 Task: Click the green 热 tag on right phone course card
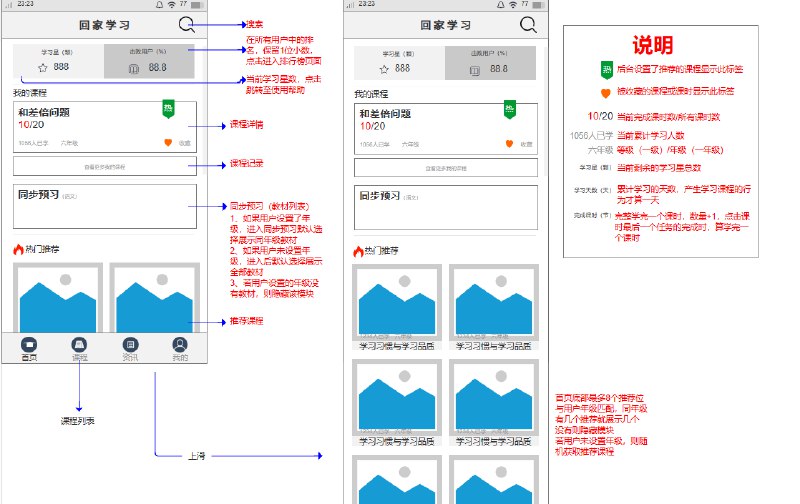509,110
